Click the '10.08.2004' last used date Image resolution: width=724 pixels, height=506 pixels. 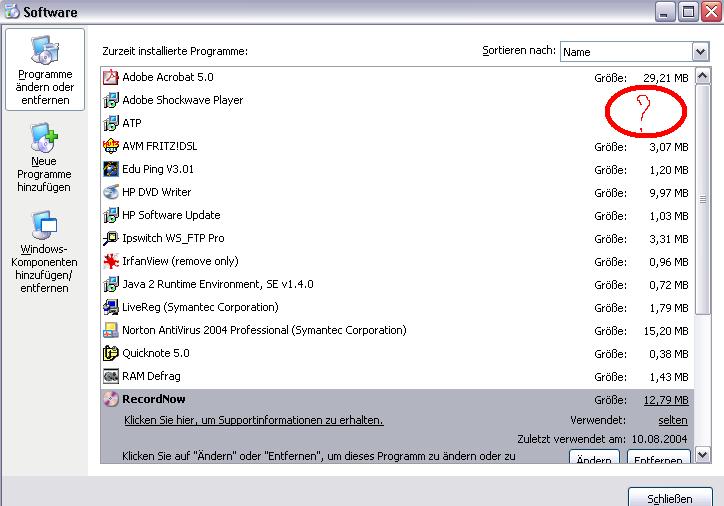click(659, 439)
